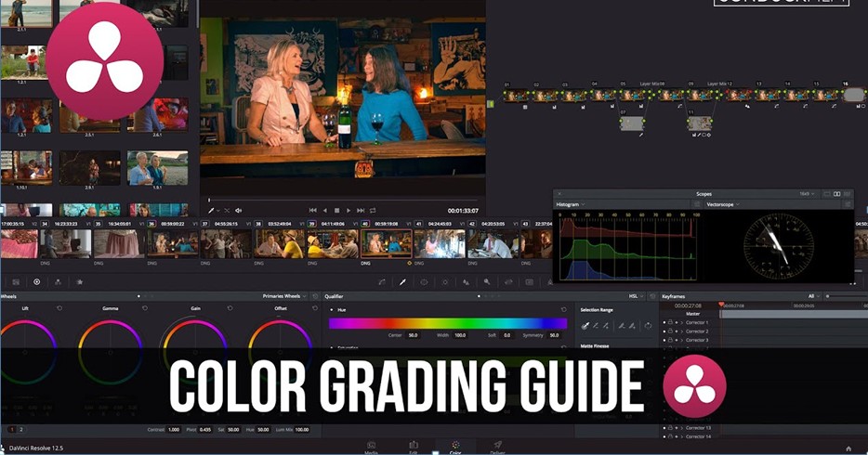Click the Stop button in viewer transport

pyautogui.click(x=336, y=211)
